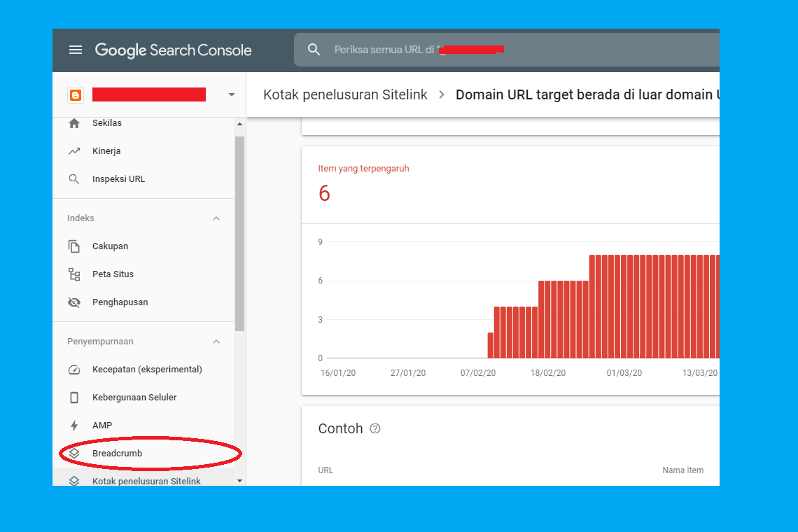
Task: Click the Blogger property icon
Action: 76,95
